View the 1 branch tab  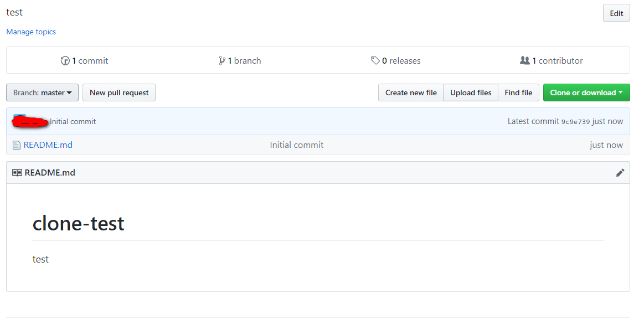click(244, 61)
